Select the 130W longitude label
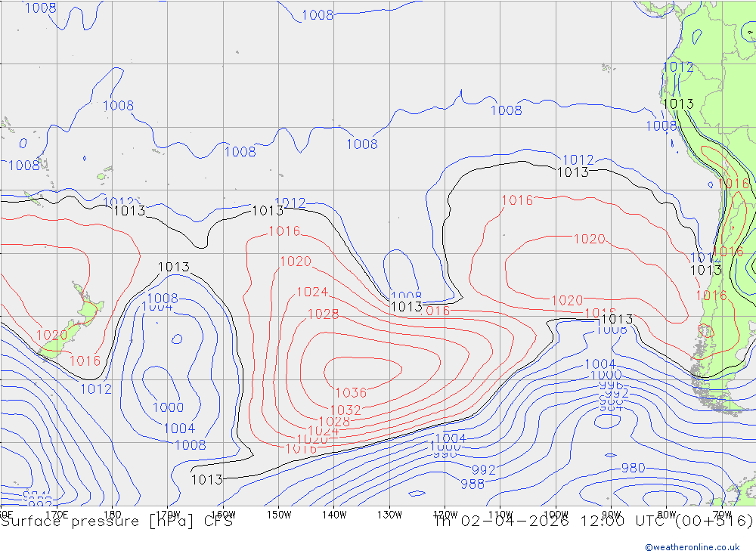Viewport: 756px width, 554px height. coord(389,515)
